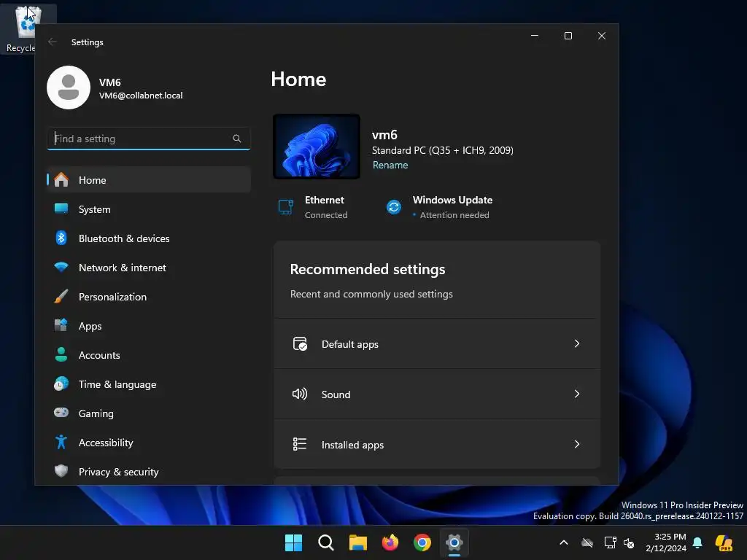The width and height of the screenshot is (747, 560).
Task: Click the back arrow in Settings
Action: [x=53, y=42]
